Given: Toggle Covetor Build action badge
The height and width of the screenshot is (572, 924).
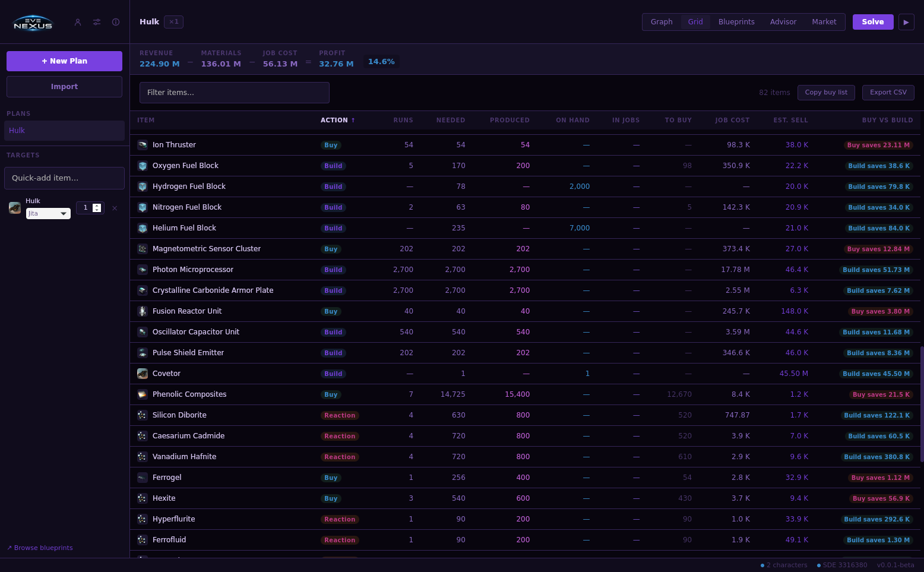Looking at the screenshot, I should [333, 374].
